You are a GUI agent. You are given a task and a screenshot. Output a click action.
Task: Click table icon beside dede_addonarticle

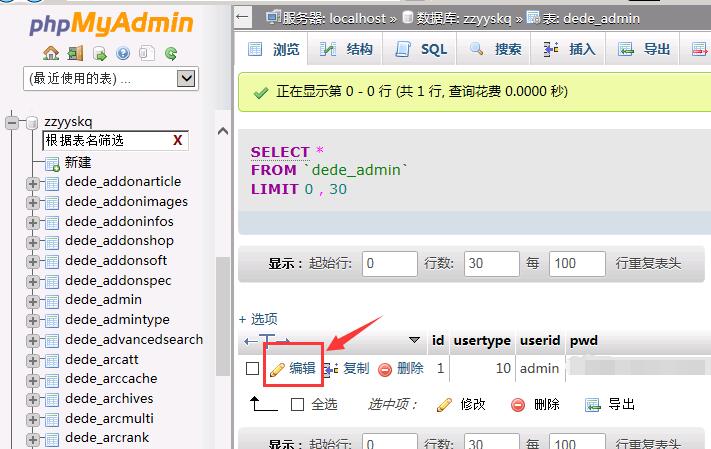coord(52,183)
